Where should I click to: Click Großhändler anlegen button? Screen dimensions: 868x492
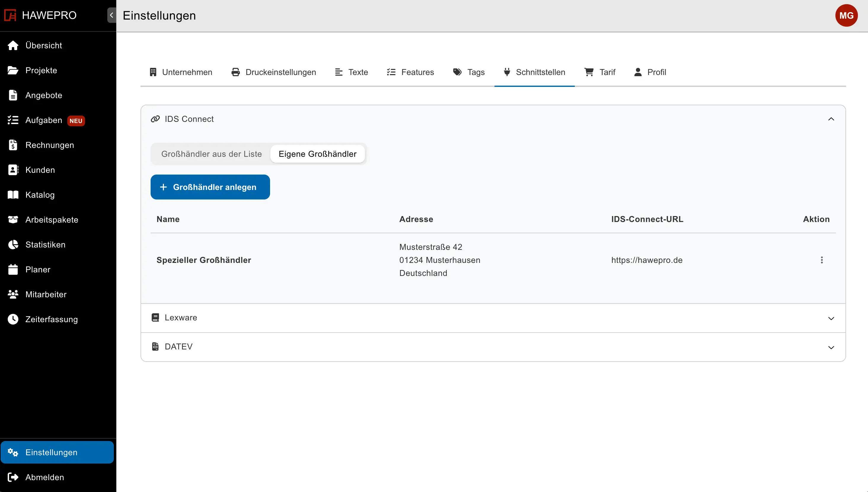pyautogui.click(x=210, y=187)
